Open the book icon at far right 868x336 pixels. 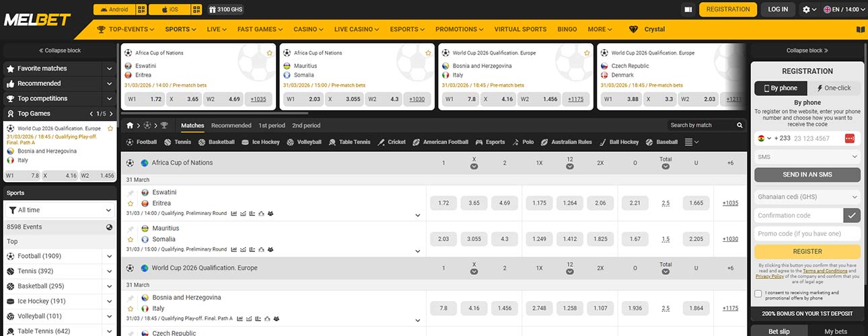(860, 30)
